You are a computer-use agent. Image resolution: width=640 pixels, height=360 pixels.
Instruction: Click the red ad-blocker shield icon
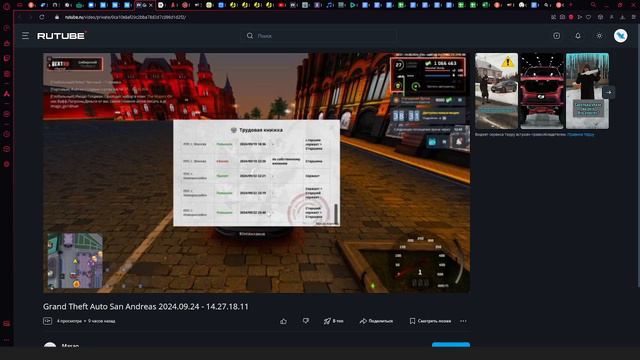pyautogui.click(x=571, y=17)
